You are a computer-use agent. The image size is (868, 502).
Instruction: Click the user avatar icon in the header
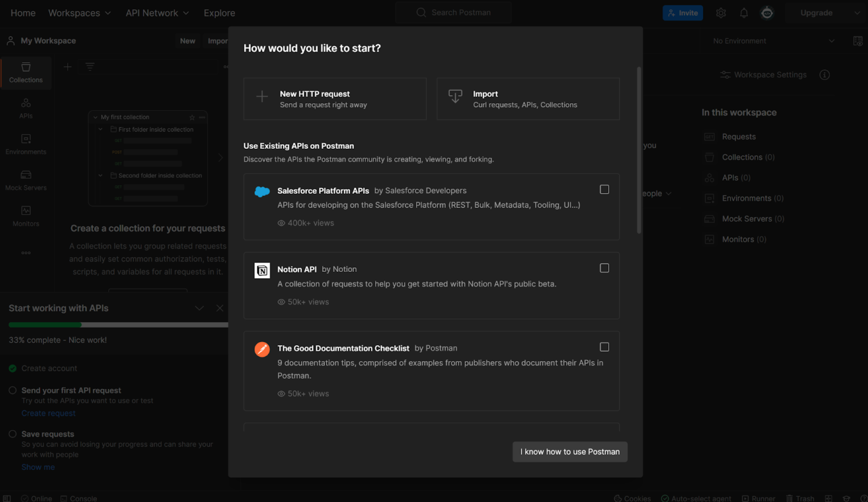(x=767, y=13)
